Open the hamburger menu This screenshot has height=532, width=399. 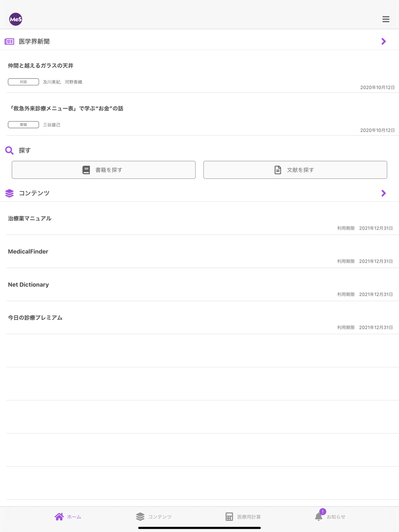386,19
